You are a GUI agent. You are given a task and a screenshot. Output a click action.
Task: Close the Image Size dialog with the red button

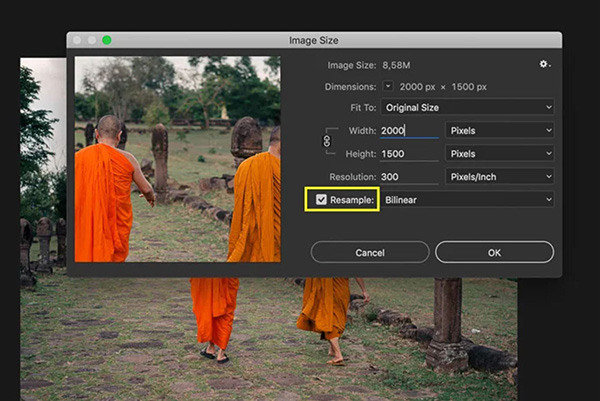click(x=76, y=40)
